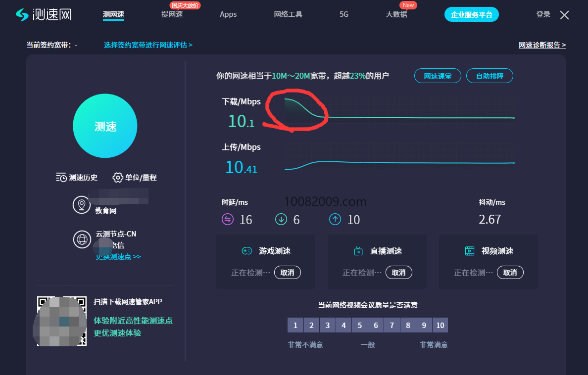Click the download arrow icon beside latency 6
The height and width of the screenshot is (375, 588).
pyautogui.click(x=282, y=219)
